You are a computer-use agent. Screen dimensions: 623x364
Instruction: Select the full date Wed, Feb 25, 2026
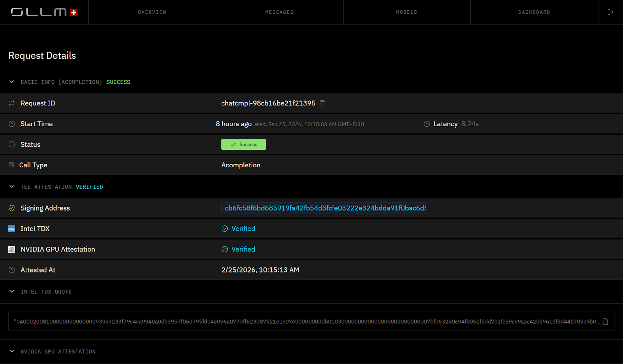[x=278, y=124]
